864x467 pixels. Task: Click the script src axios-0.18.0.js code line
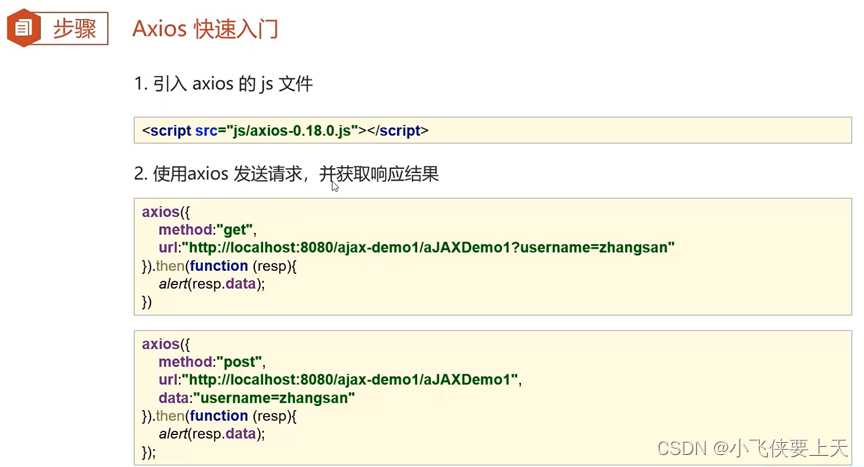[x=285, y=131]
